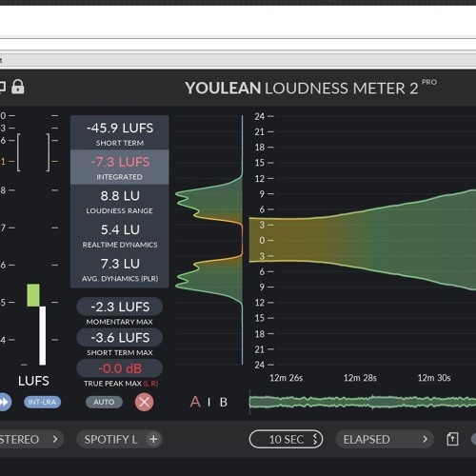Click the 12m 30s time label
The height and width of the screenshot is (476, 476).
(x=434, y=378)
